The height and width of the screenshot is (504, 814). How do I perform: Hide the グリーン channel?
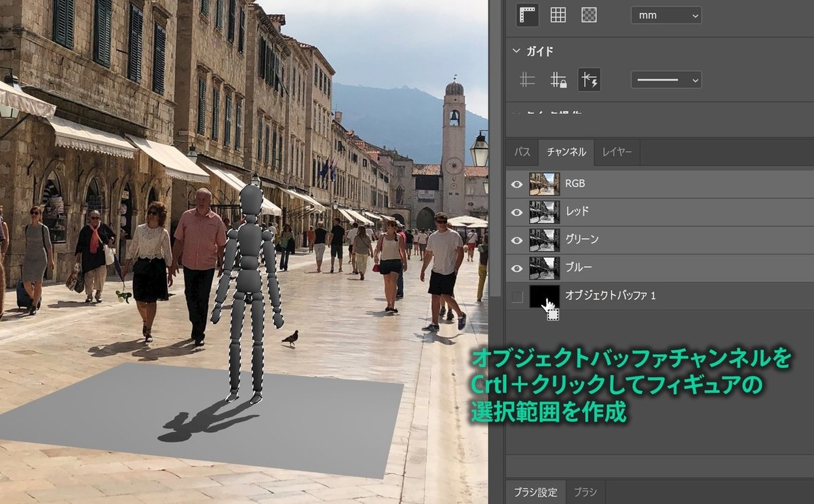[518, 239]
